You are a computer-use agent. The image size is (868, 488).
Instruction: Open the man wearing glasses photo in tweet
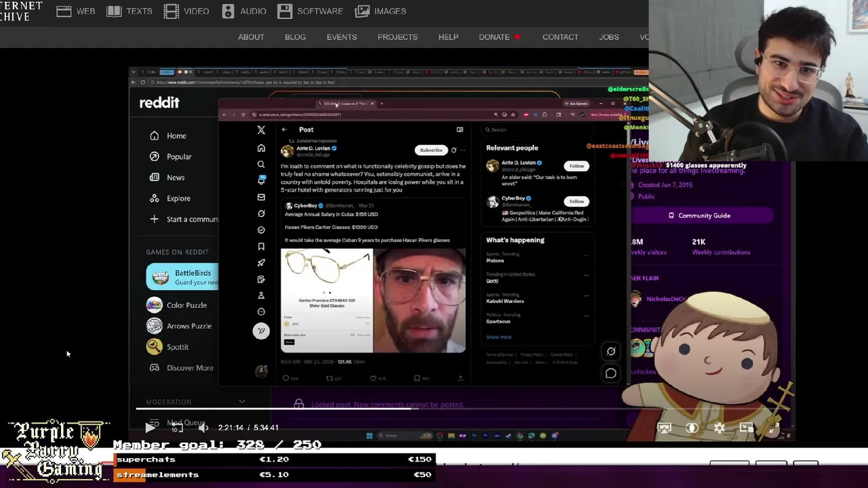coord(420,301)
